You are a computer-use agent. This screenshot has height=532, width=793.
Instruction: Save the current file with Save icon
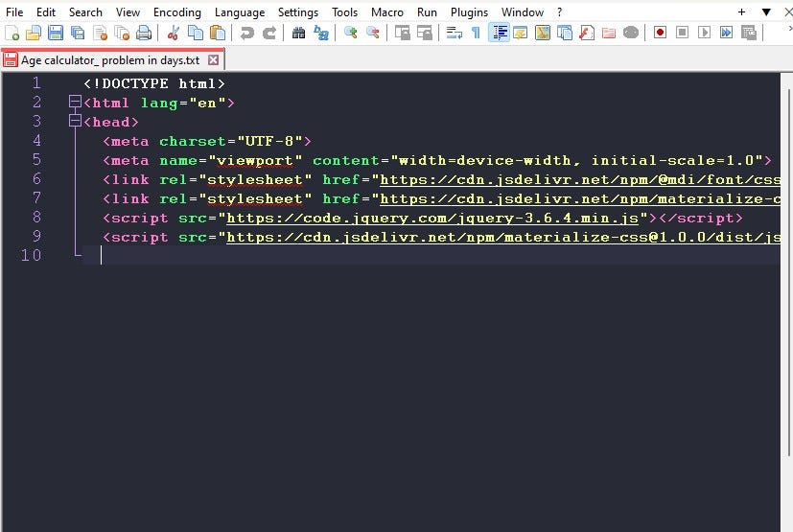click(x=56, y=33)
